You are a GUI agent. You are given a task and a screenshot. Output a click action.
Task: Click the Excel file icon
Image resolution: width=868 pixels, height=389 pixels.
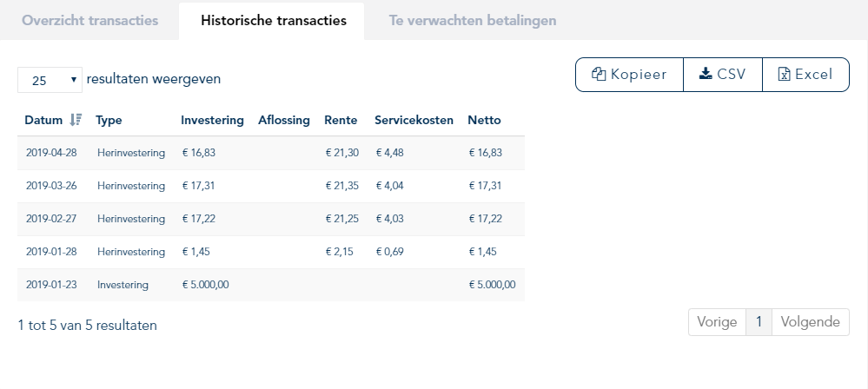[784, 74]
